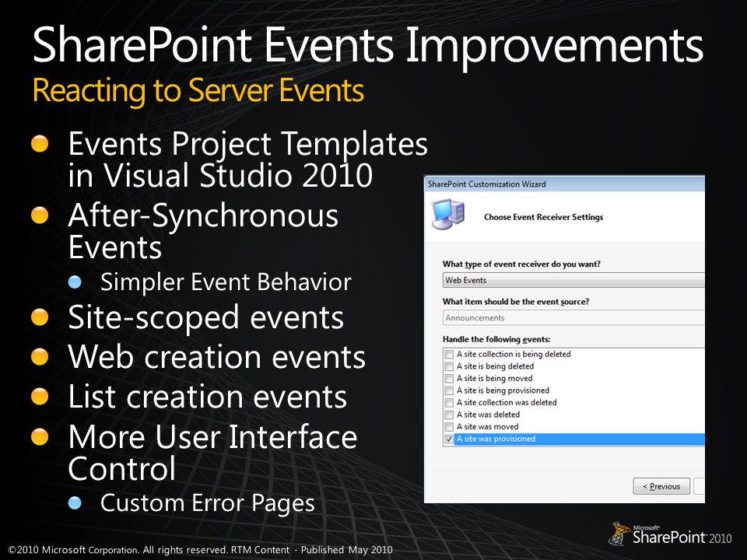The image size is (747, 560).
Task: Tick the 'A site was moved' checkbox
Action: [449, 427]
